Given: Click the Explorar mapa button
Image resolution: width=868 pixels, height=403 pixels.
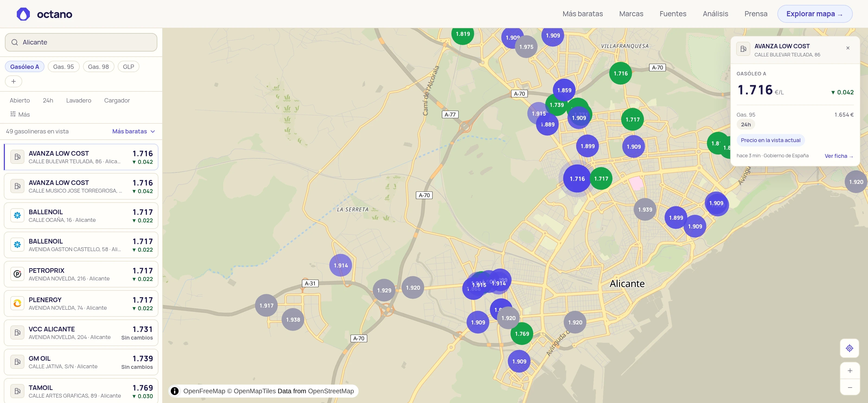Looking at the screenshot, I should (x=815, y=14).
